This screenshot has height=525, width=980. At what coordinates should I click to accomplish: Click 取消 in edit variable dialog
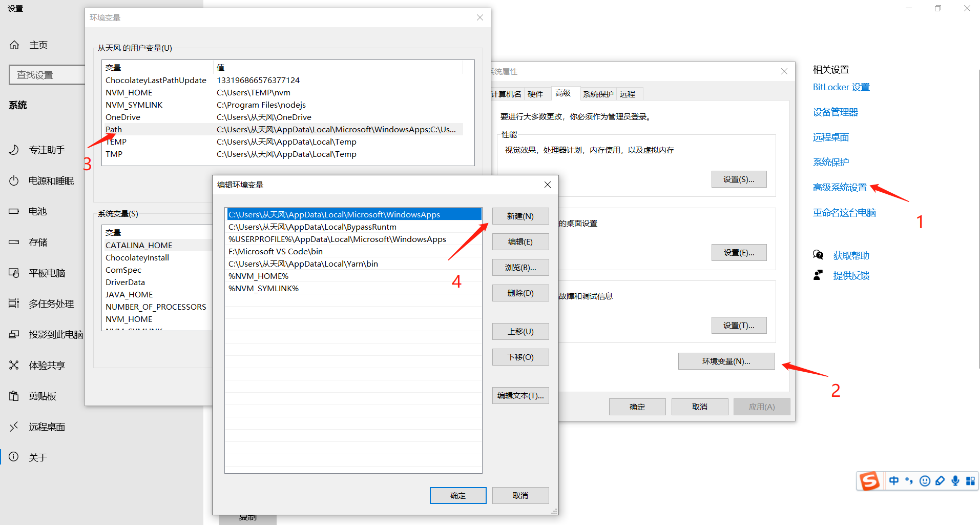(520, 496)
